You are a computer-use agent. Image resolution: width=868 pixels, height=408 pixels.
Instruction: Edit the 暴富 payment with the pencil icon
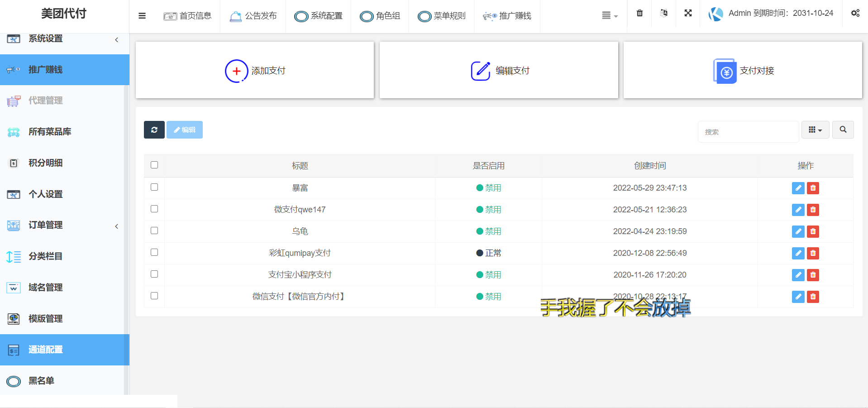point(798,188)
